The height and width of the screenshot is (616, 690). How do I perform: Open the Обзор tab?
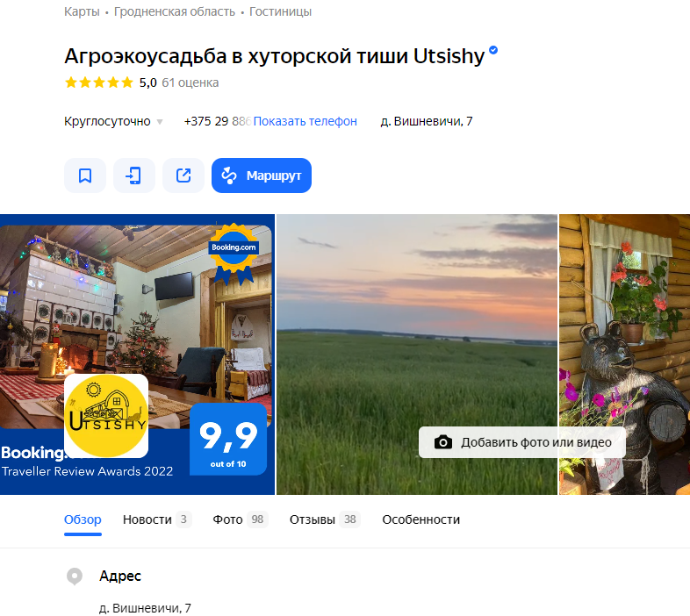tap(83, 519)
